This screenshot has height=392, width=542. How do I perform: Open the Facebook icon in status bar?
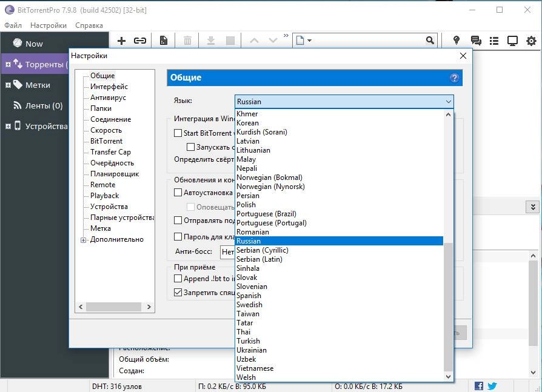click(479, 386)
